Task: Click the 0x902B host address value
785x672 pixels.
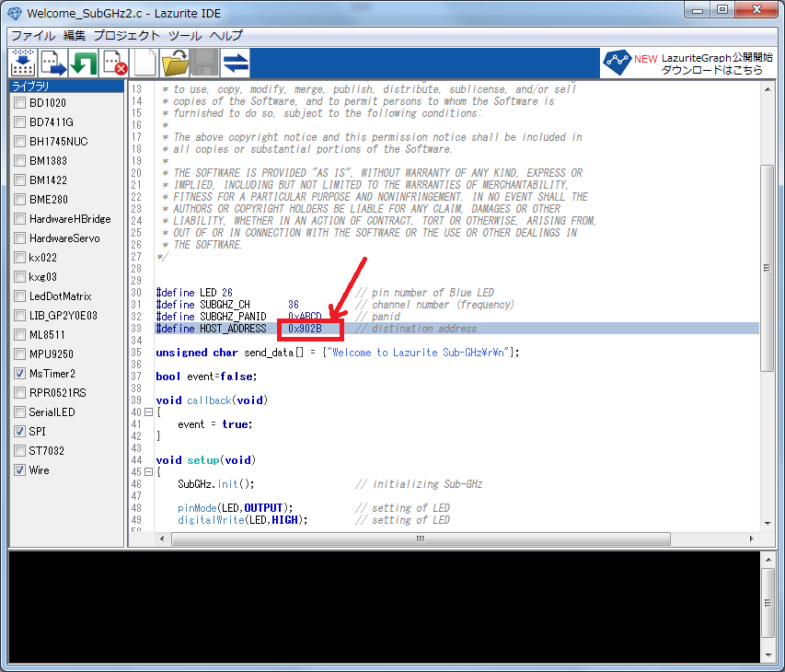Action: click(305, 329)
